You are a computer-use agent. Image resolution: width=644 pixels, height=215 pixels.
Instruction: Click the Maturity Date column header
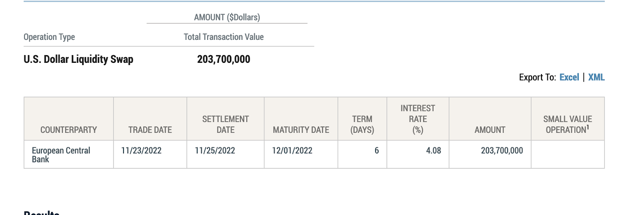point(301,130)
